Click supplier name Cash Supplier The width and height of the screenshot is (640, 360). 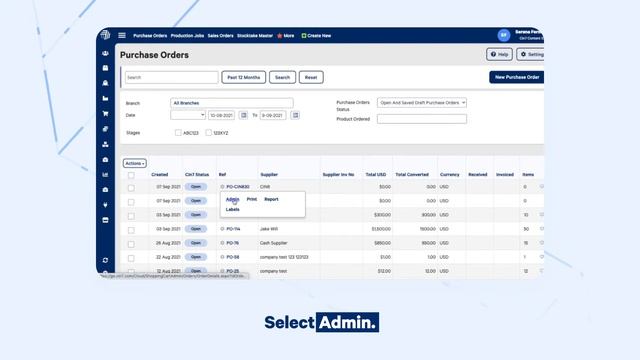273,243
